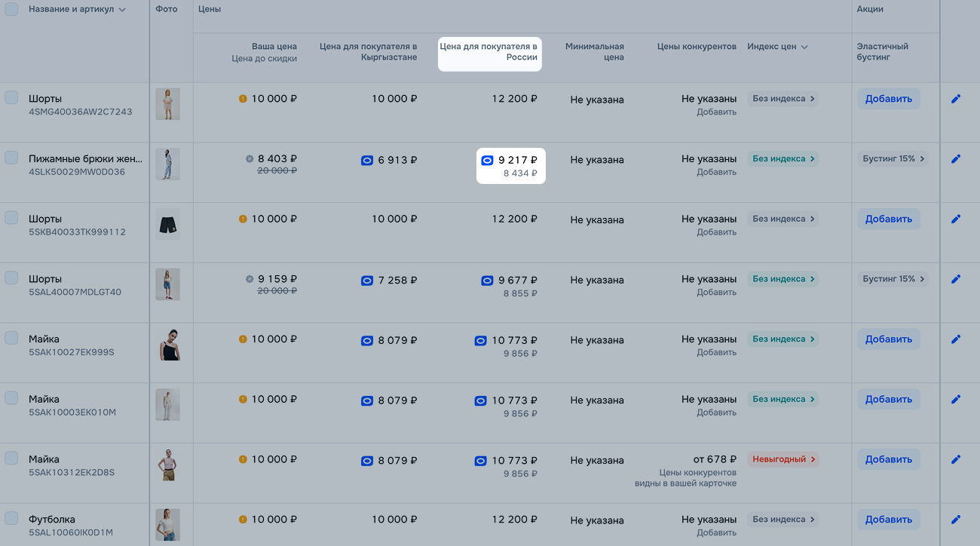Click the Без индекса badge for Майка 5SAK10003EK010M
The width and height of the screenshot is (980, 546).
(782, 399)
